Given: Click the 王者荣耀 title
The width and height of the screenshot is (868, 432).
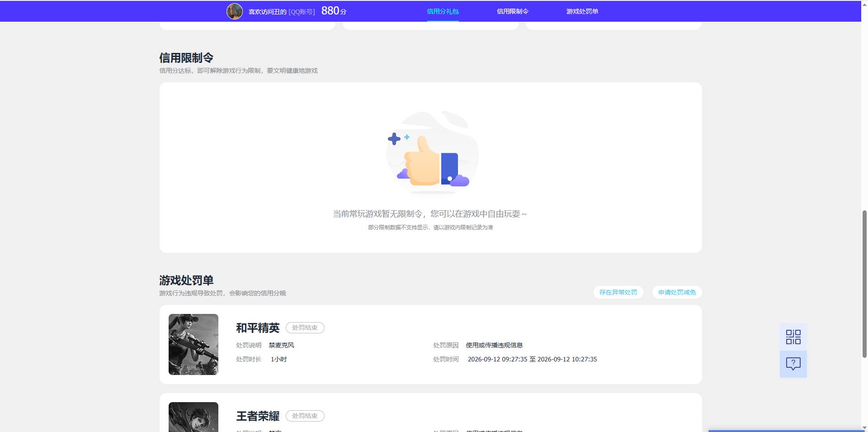Looking at the screenshot, I should [258, 416].
